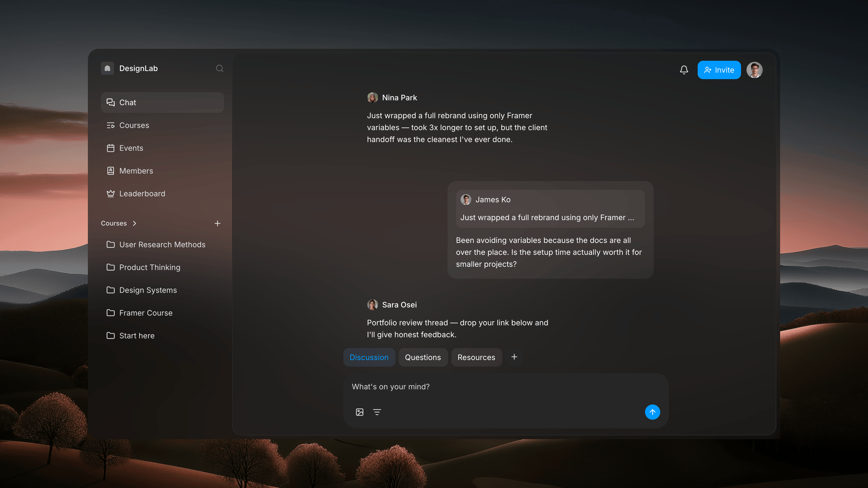The image size is (868, 488).
Task: Click Nina Park's avatar
Action: [372, 98]
